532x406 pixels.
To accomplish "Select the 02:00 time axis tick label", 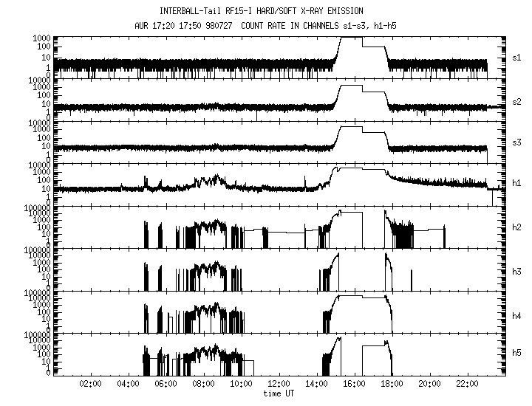I will pos(90,384).
